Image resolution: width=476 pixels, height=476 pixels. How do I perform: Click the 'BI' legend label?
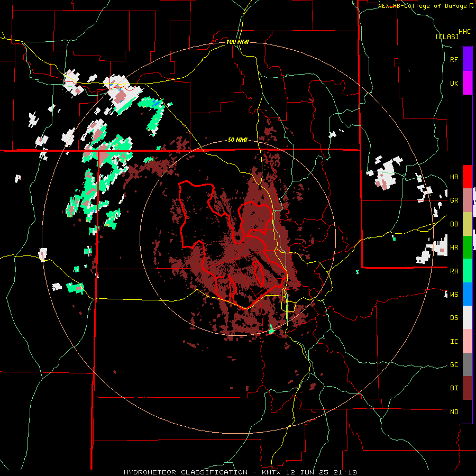pos(454,388)
